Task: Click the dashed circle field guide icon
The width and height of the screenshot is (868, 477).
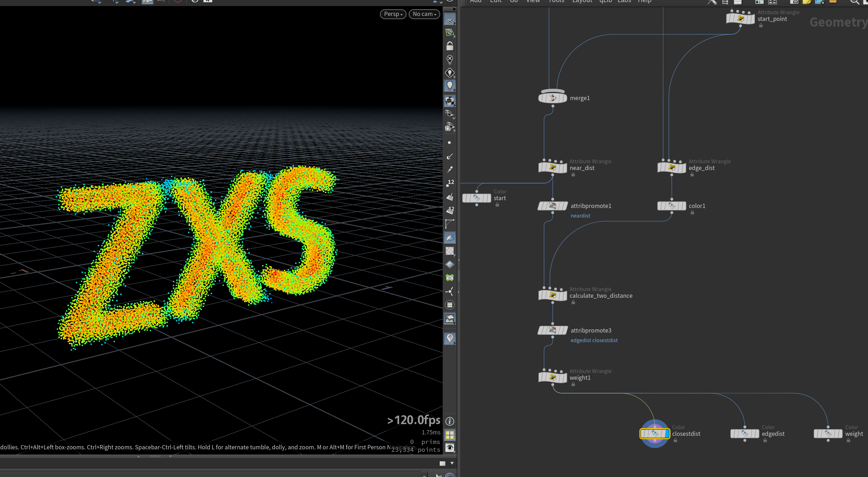Action: (x=449, y=305)
